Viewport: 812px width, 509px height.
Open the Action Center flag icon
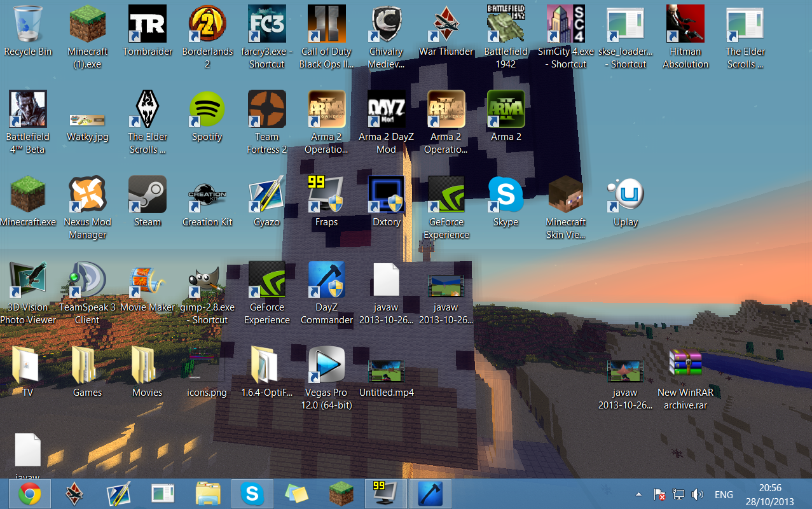click(659, 494)
